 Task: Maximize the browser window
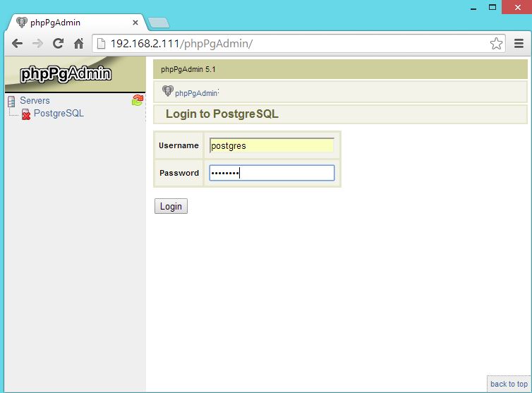click(492, 7)
